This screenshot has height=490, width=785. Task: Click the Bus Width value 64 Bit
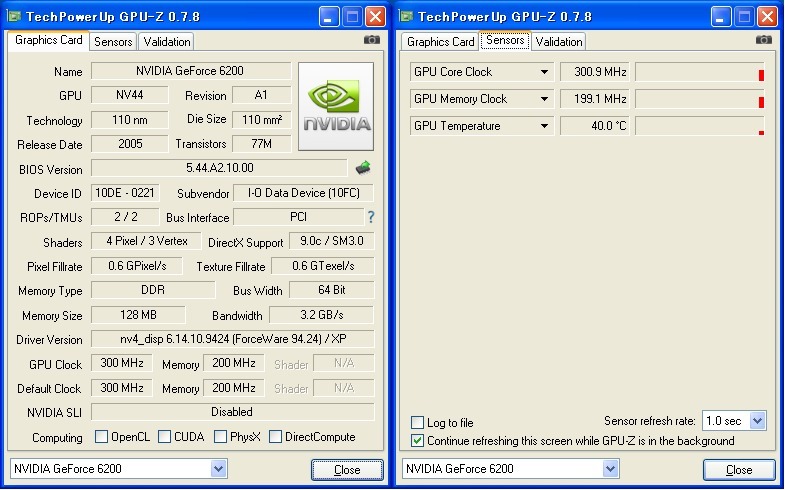click(331, 290)
